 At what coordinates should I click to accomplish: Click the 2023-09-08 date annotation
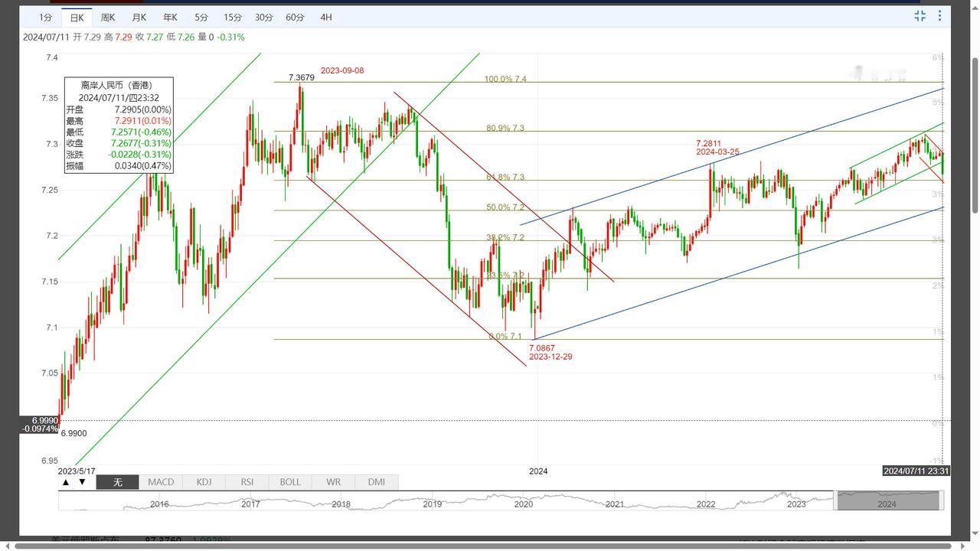(342, 70)
